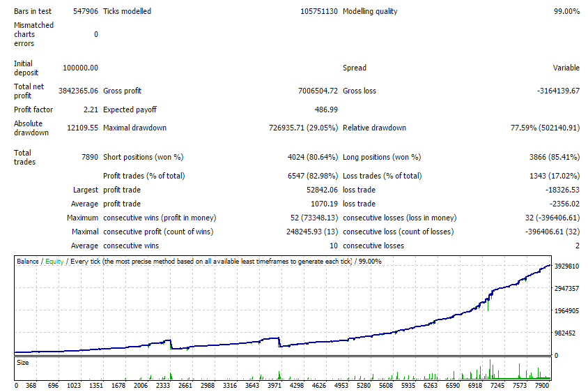Image resolution: width=588 pixels, height=392 pixels.
Task: Select the average consecutive losses value 2
Action: 578,246
